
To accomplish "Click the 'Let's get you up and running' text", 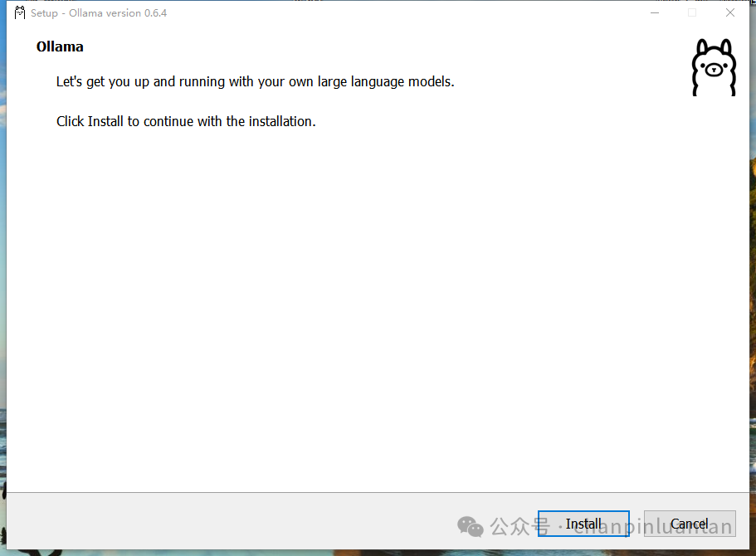I will click(255, 82).
